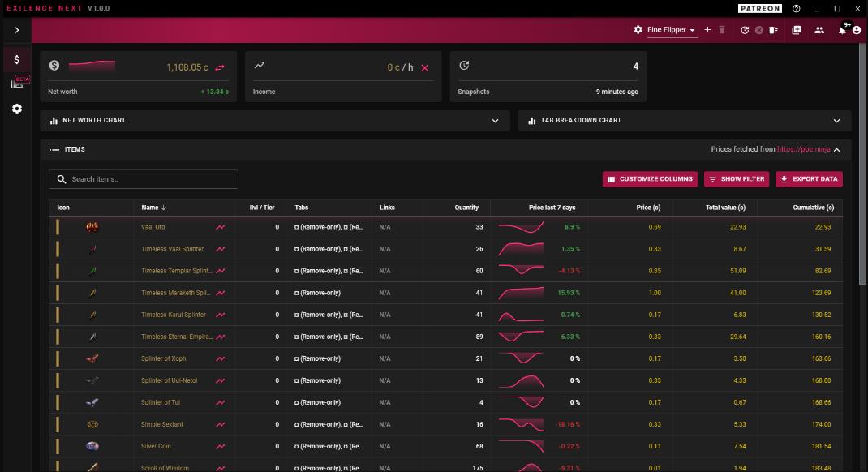This screenshot has width=868, height=472.
Task: Sort by the Name column header
Action: coord(153,208)
